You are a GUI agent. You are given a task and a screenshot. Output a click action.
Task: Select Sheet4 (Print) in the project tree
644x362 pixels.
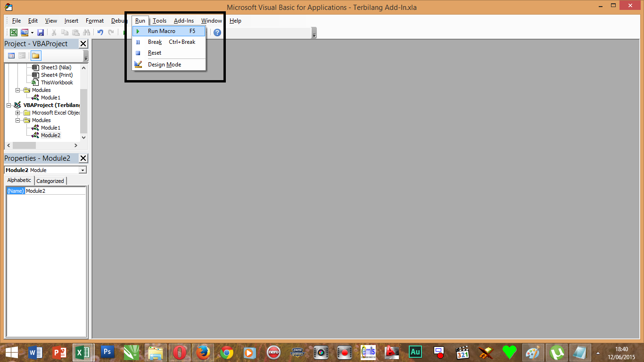57,75
